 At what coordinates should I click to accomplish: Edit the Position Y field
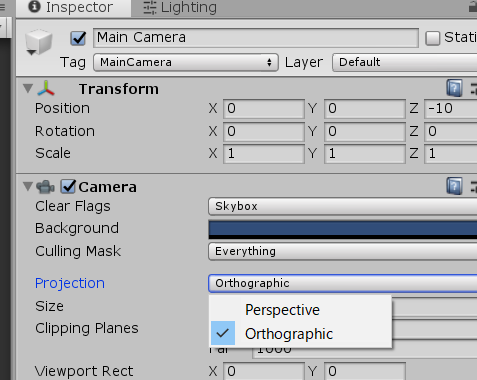(x=365, y=109)
